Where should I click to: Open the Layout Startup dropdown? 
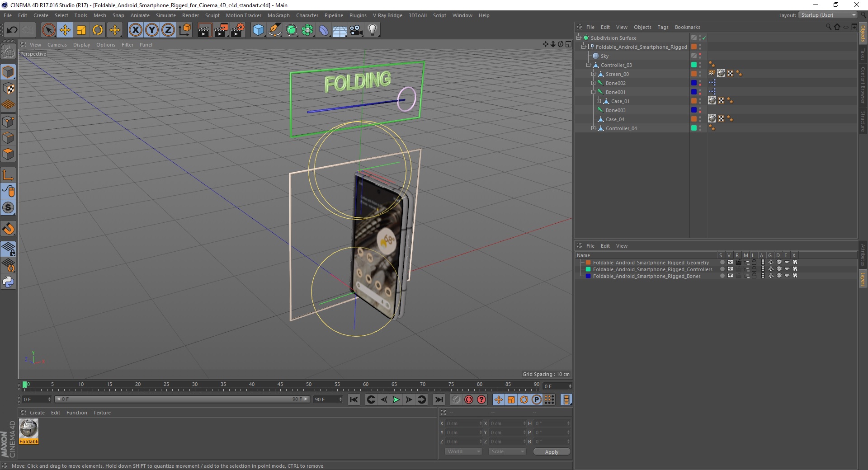[828, 15]
